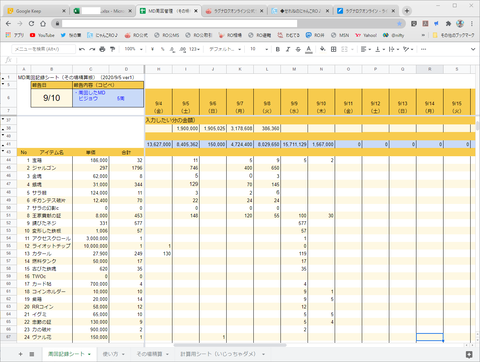Open the その他のブックマーク folder
The height and width of the screenshot is (362, 480).
(x=453, y=35)
